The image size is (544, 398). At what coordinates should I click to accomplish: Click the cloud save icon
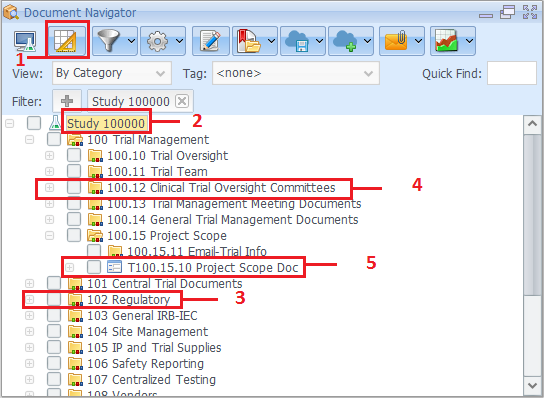click(x=297, y=41)
